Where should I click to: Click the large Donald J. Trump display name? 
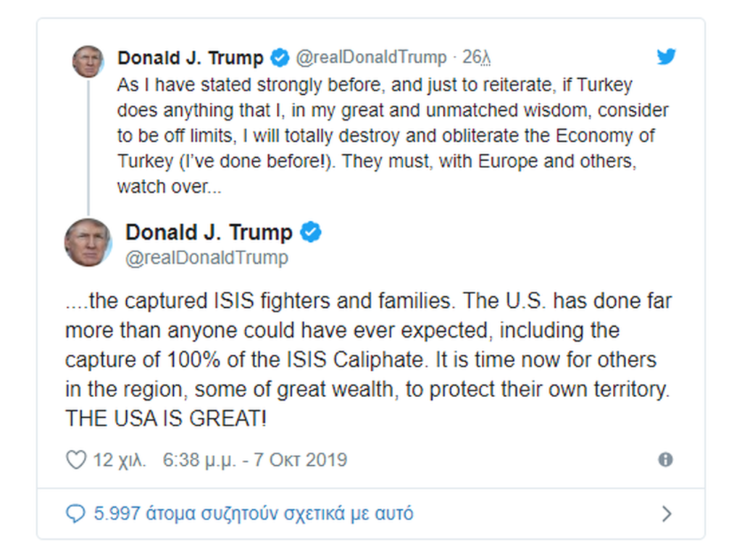coord(209,233)
